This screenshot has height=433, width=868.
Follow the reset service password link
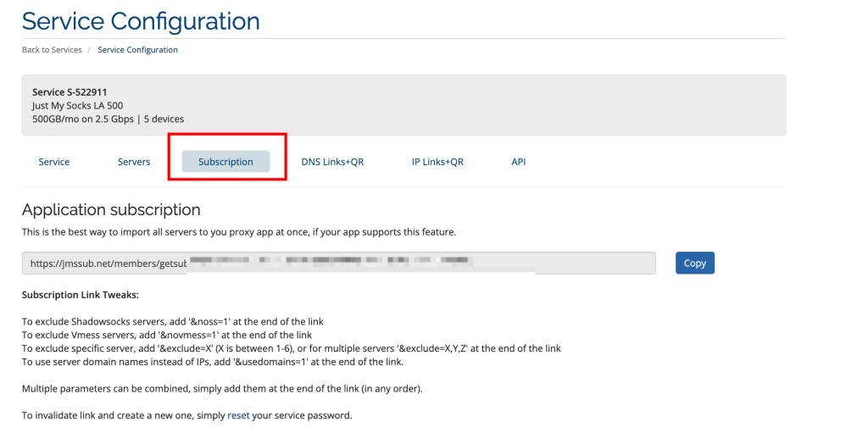(238, 414)
